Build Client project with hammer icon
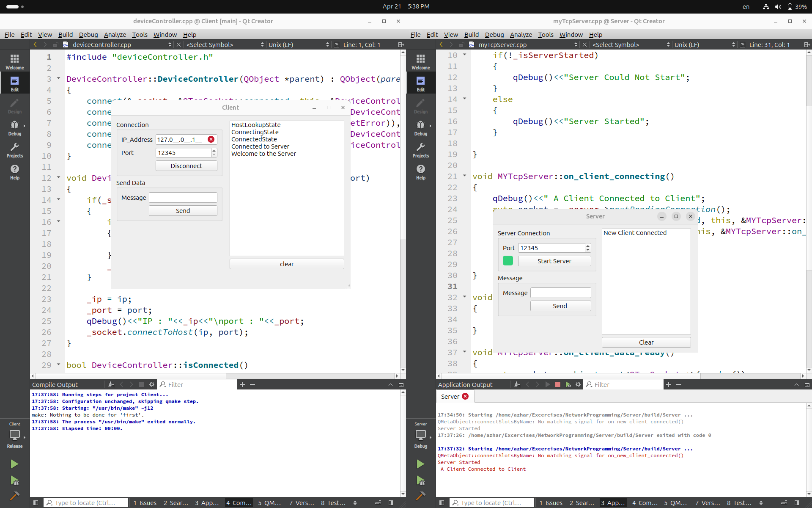 point(14,496)
